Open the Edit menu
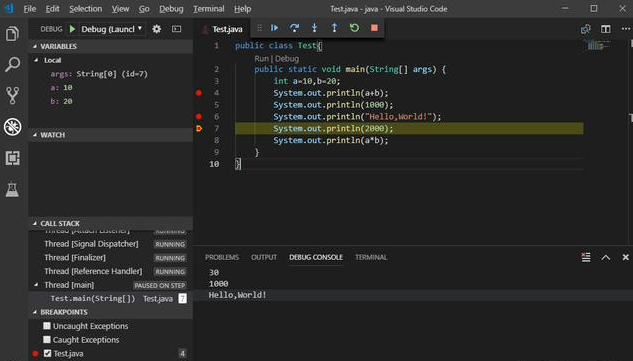The height and width of the screenshot is (361, 633). tap(52, 9)
